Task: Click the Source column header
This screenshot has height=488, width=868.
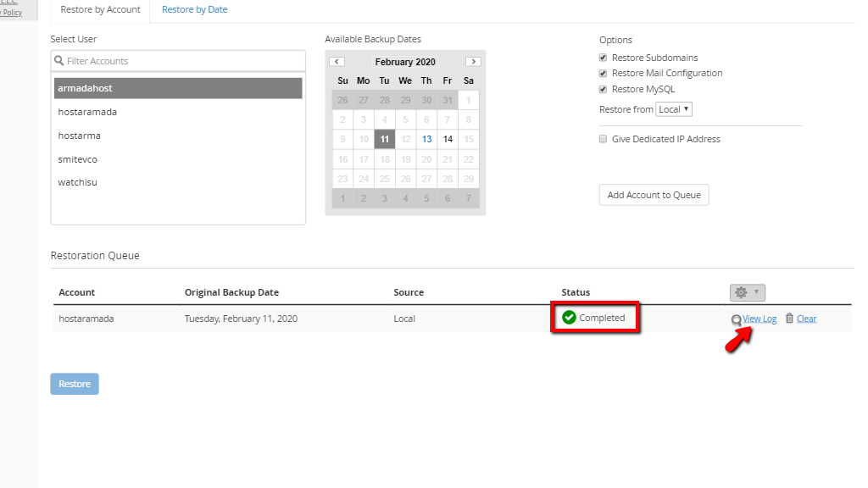Action: pyautogui.click(x=409, y=292)
